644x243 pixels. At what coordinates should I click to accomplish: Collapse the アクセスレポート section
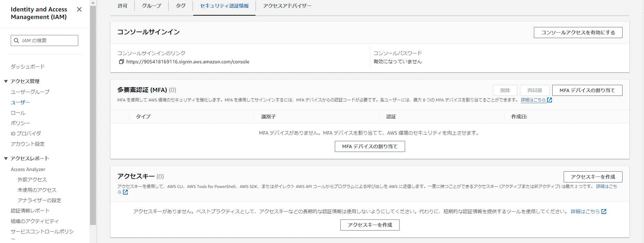(6, 159)
